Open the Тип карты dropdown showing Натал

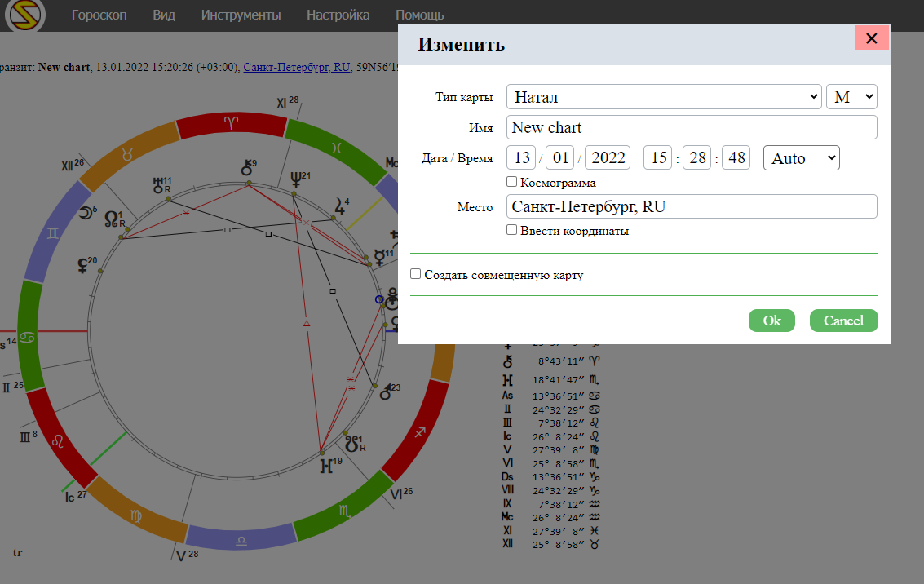664,96
